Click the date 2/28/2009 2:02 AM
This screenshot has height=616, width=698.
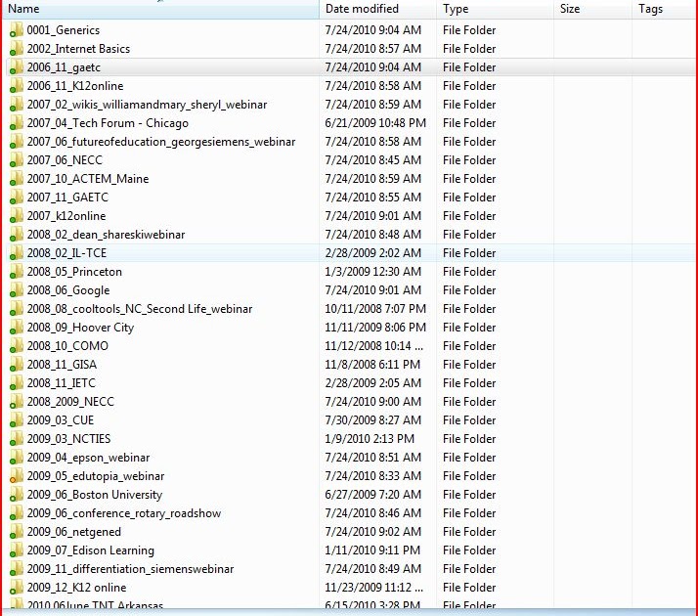click(x=373, y=253)
